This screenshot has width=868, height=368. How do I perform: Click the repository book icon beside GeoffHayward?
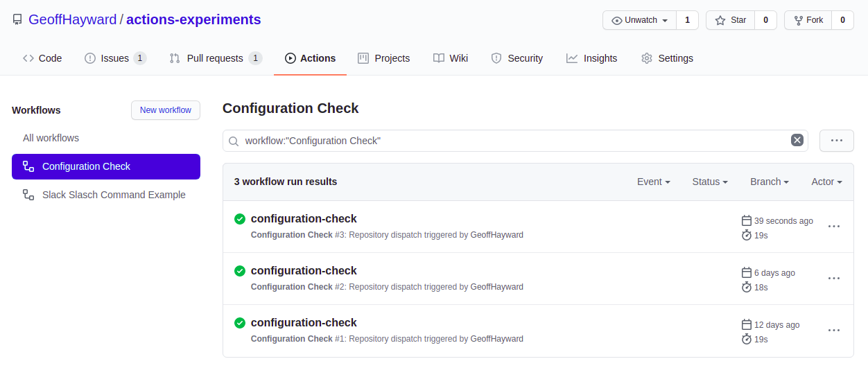[17, 20]
